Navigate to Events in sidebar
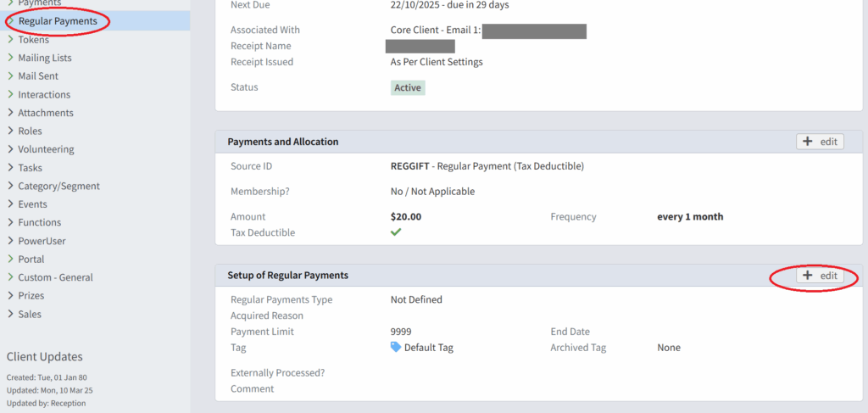This screenshot has width=868, height=413. 32,204
